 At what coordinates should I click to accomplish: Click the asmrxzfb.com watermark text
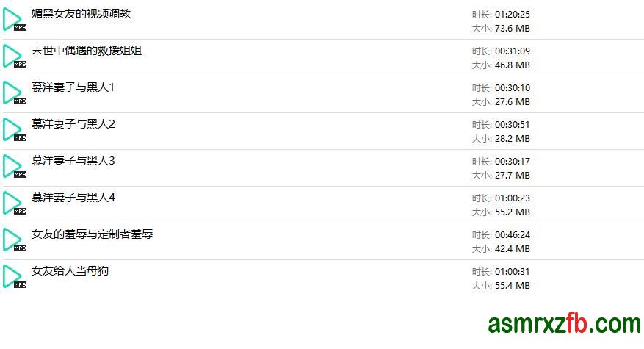[x=564, y=324]
